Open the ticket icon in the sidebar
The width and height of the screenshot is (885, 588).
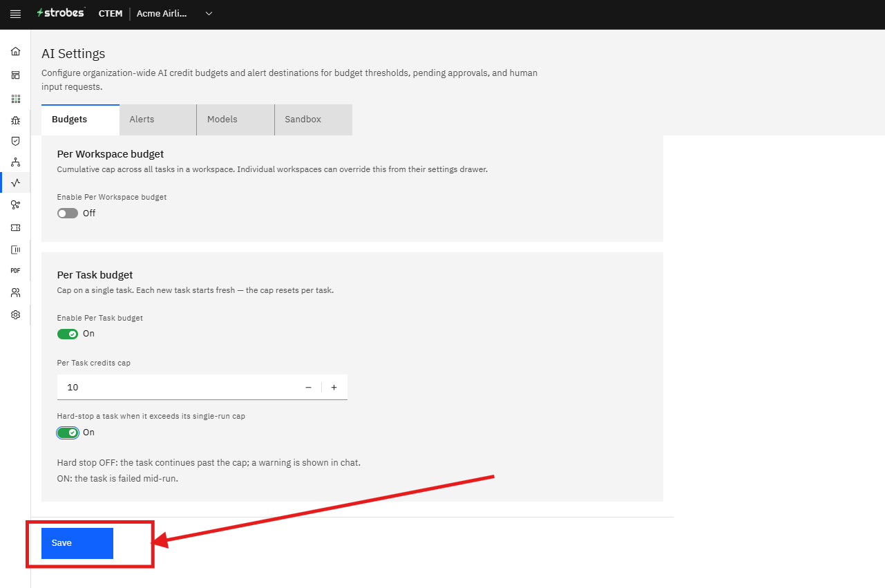[x=15, y=227]
